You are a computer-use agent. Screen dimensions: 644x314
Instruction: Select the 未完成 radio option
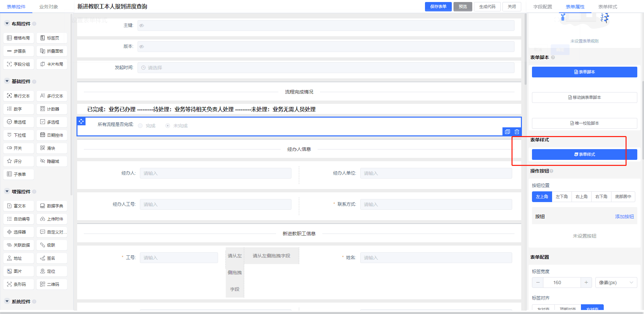tap(168, 126)
